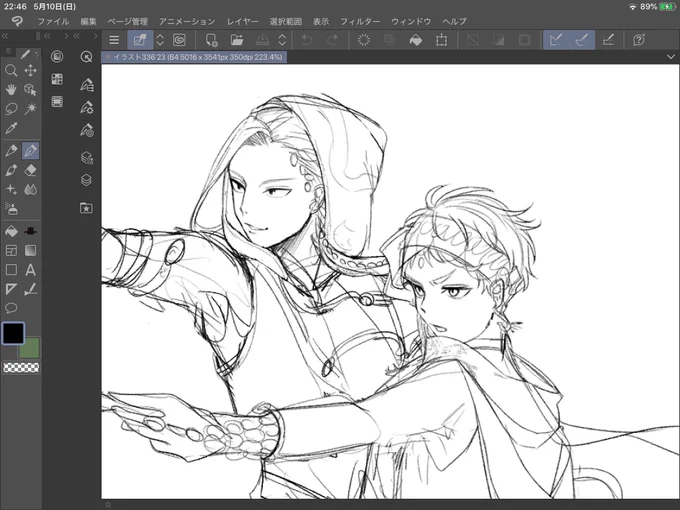Image resolution: width=680 pixels, height=510 pixels.
Task: Open the ウィンドウ menu
Action: [x=411, y=21]
